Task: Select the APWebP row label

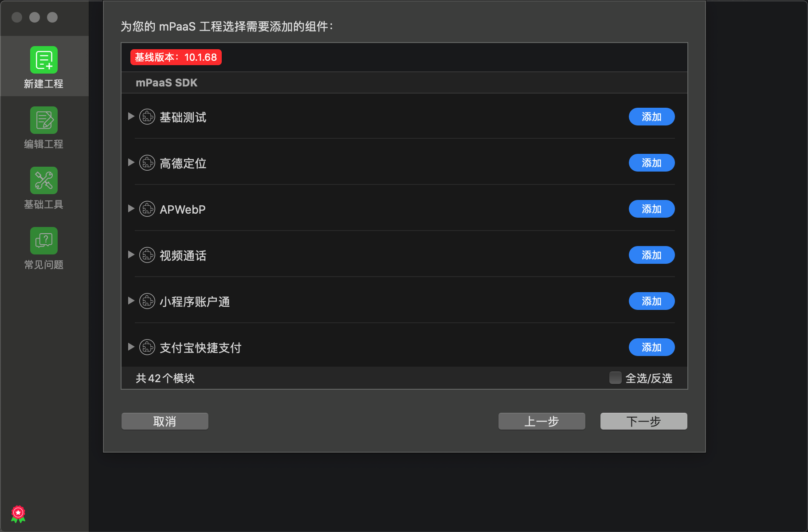Action: pos(183,209)
